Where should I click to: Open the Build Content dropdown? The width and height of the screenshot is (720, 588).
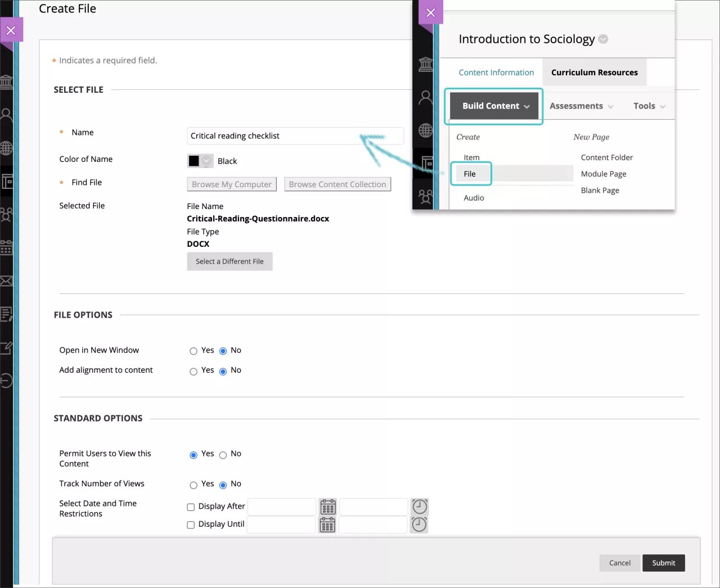(494, 106)
